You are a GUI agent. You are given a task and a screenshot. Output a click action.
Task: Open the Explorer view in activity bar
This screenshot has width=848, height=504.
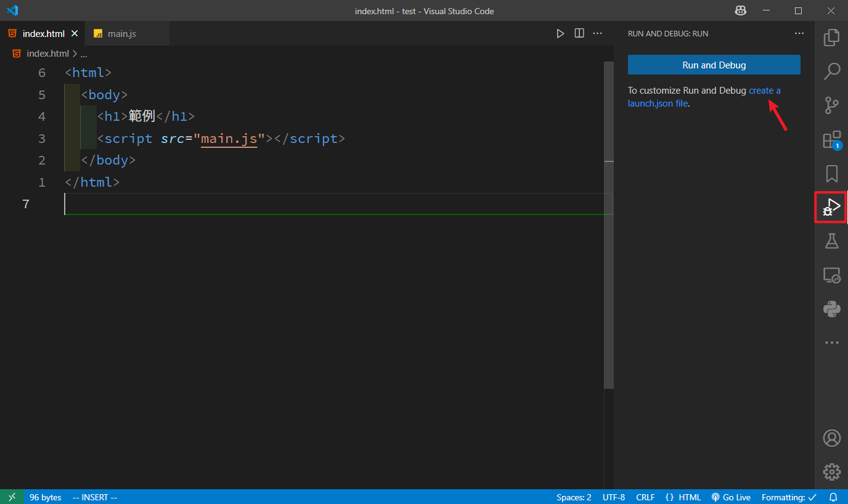pyautogui.click(x=831, y=38)
